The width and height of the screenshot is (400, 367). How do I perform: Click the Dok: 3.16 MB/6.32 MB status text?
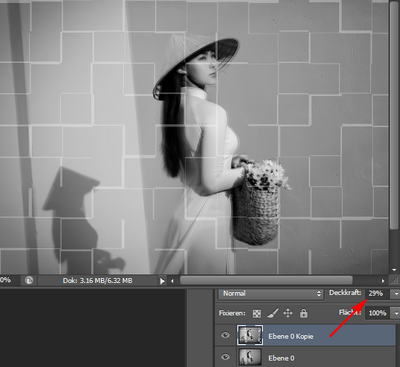click(x=97, y=281)
